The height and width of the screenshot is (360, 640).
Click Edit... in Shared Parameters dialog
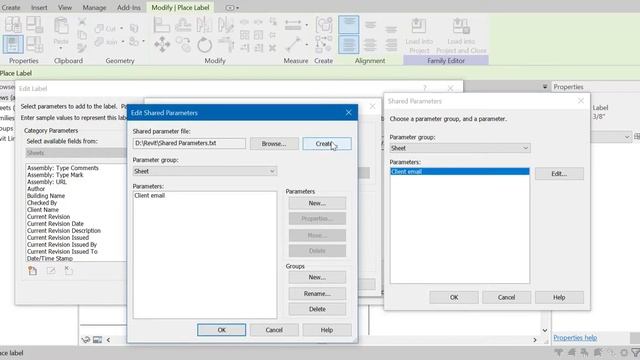click(x=559, y=174)
